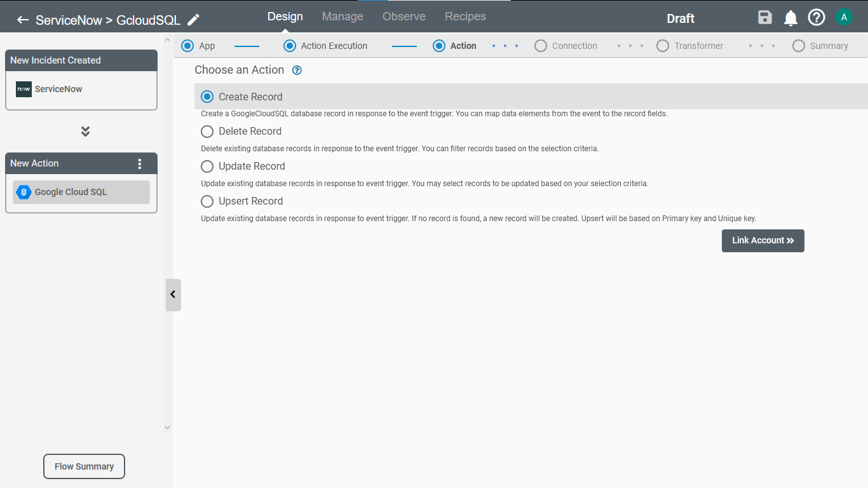Click the double chevron down between steps
Image resolution: width=868 pixels, height=488 pixels.
tap(85, 132)
